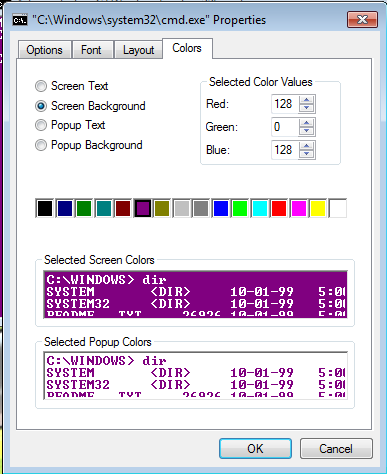Image resolution: width=387 pixels, height=474 pixels.
Task: Click the Selected Popup Colors preview
Action: point(196,375)
